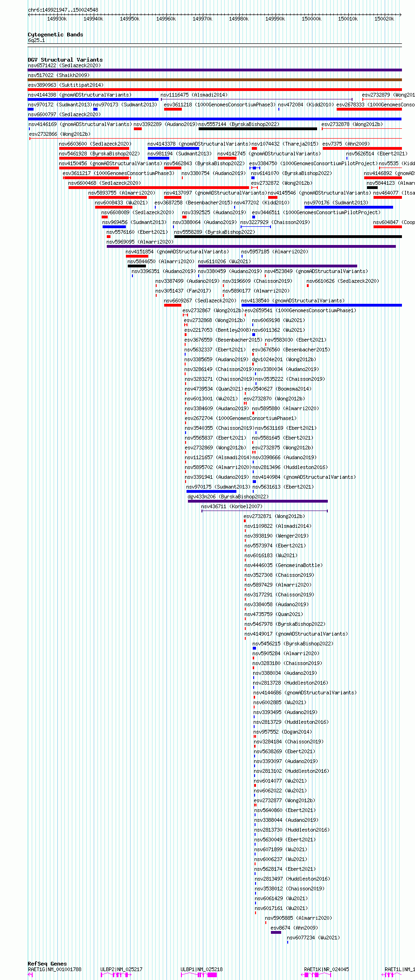Select the nsv436711 (Korbel2007) span line
Viewport: 415px width, 980px height.
click(264, 511)
